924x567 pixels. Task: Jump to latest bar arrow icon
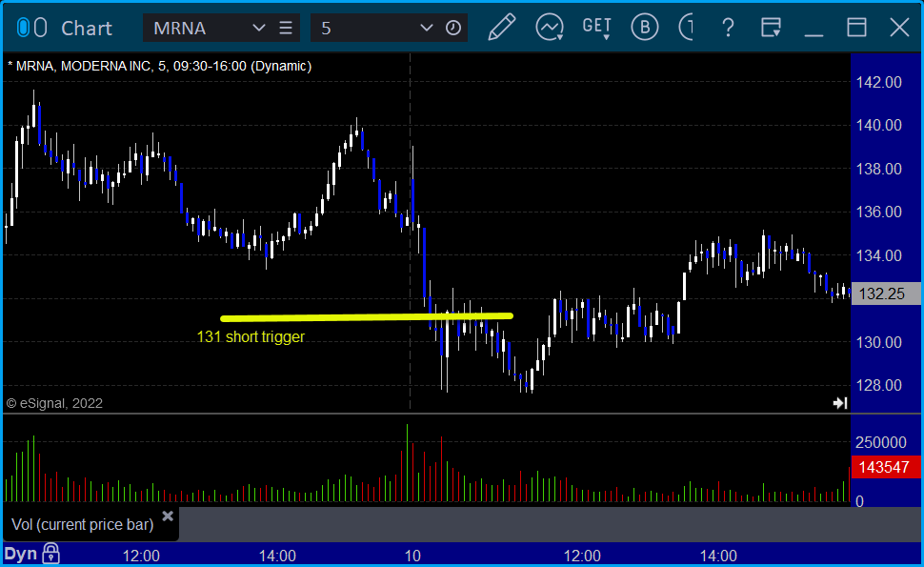[840, 402]
